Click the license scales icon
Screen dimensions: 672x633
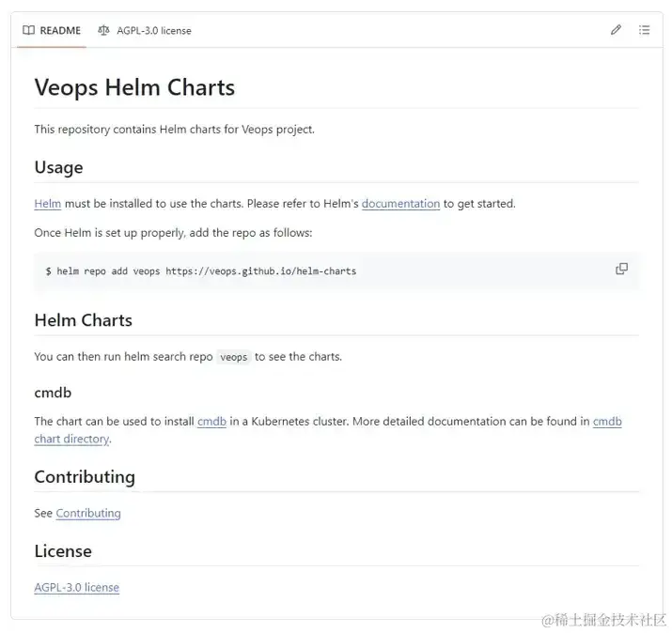[103, 30]
